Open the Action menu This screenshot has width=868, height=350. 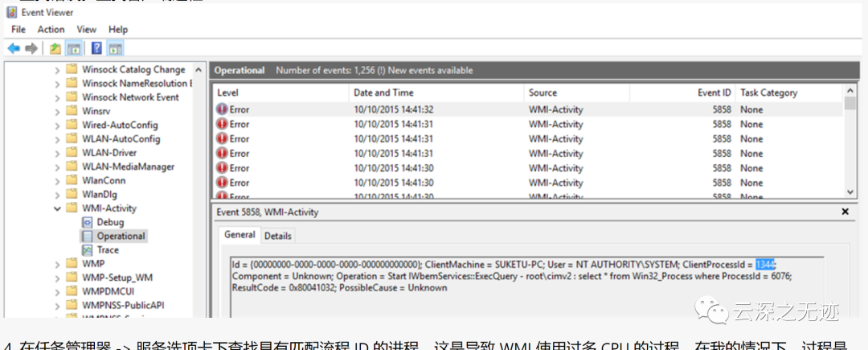tap(51, 29)
